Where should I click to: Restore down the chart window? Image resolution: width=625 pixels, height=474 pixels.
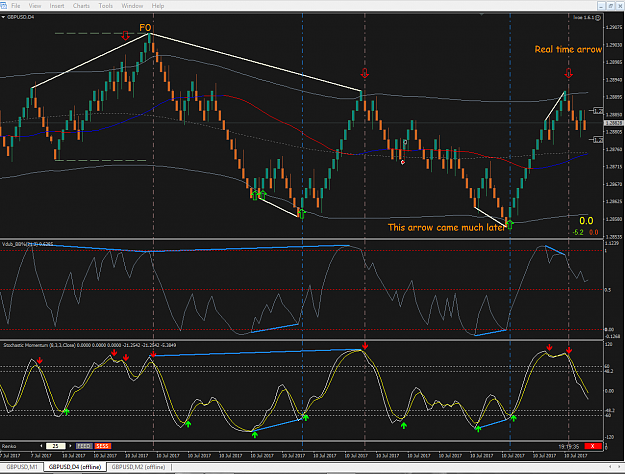point(611,6)
